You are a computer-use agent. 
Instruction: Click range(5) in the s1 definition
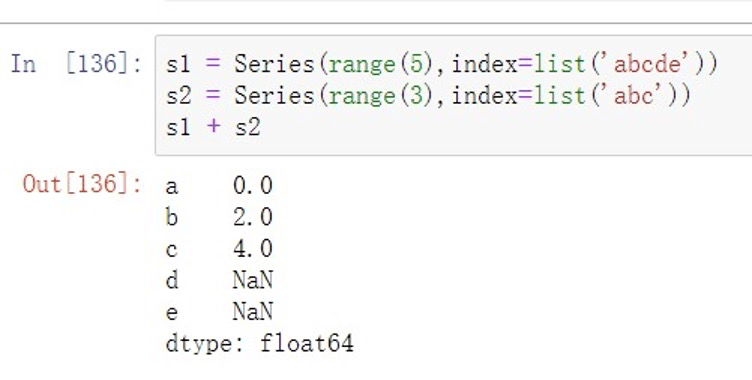pos(375,64)
